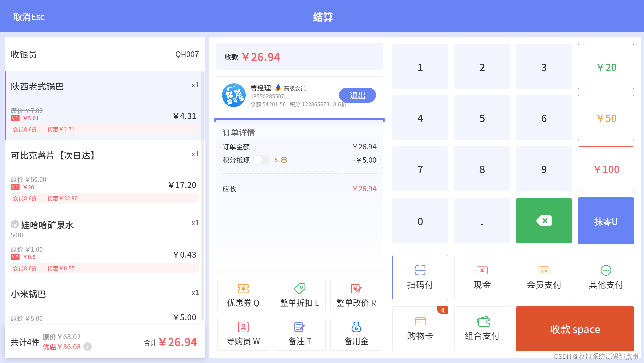
Task: Click the 备用金 reserve fund icon
Action: click(356, 333)
